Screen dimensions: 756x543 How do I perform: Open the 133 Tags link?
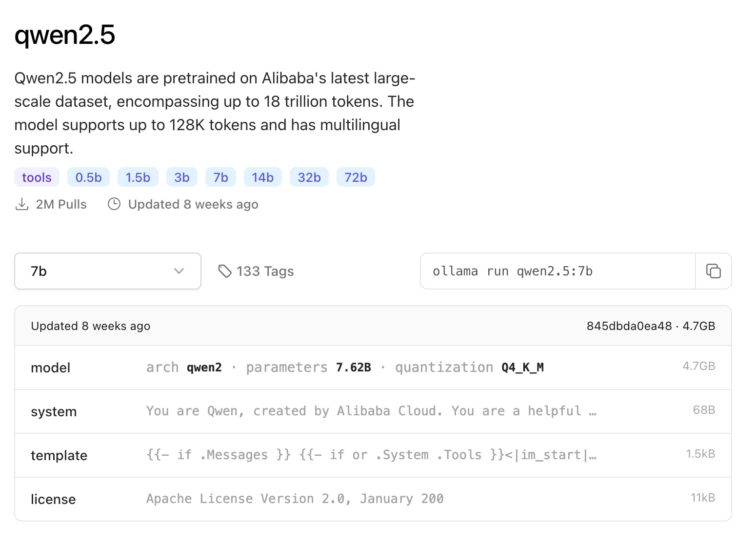(x=265, y=271)
